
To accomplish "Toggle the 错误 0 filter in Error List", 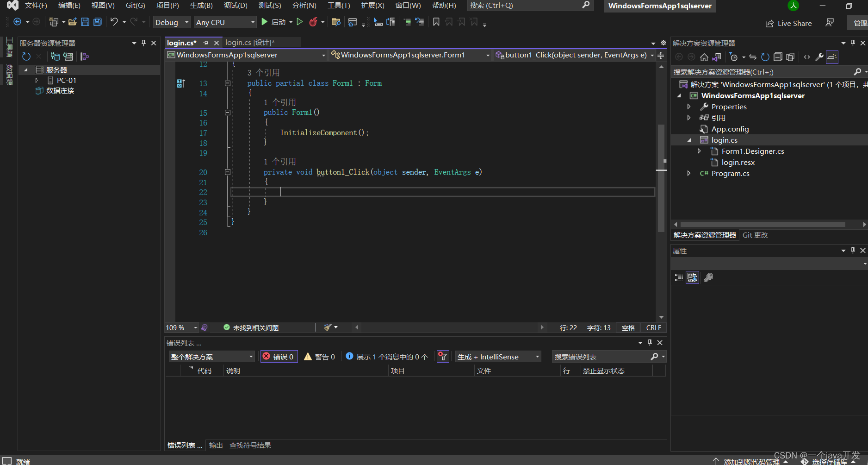I will point(279,357).
